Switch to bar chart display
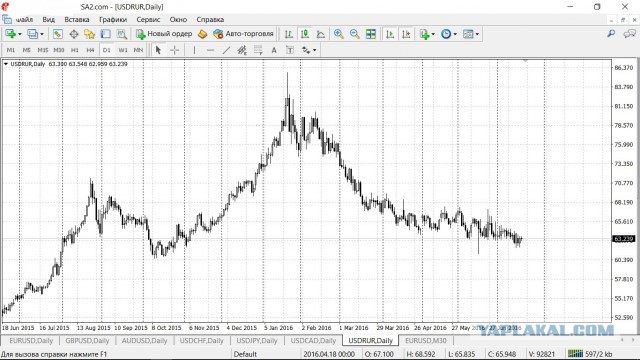640x360 pixels. pyautogui.click(x=289, y=34)
